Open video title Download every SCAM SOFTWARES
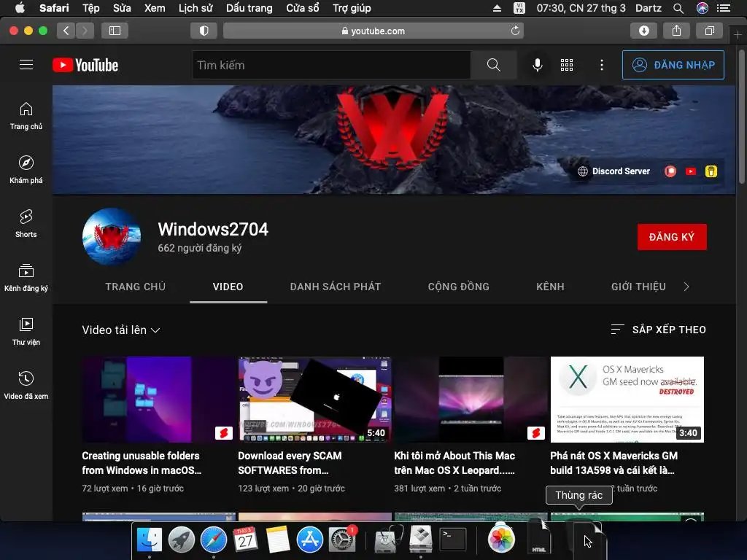Image resolution: width=747 pixels, height=560 pixels. [290, 463]
